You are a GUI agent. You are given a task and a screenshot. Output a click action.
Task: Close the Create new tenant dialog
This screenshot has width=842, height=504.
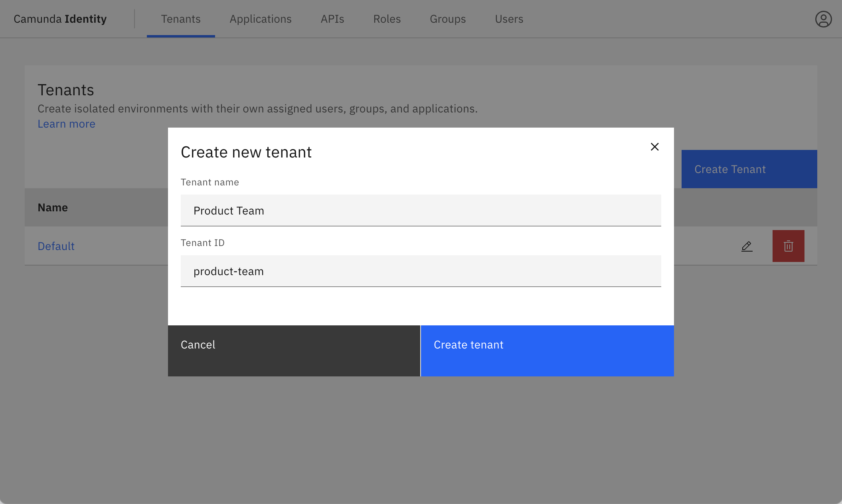tap(654, 147)
